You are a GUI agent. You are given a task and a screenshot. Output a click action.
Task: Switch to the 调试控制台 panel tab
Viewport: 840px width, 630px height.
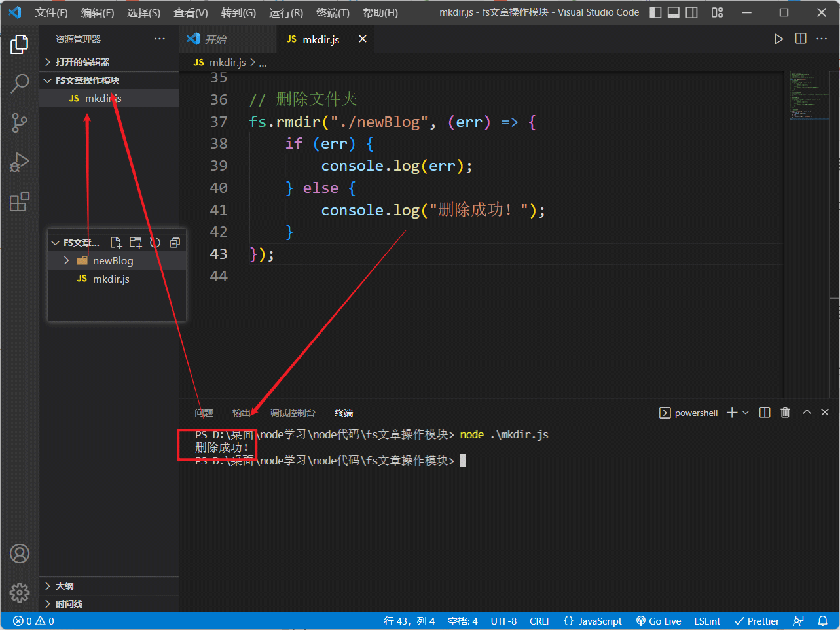pos(293,413)
